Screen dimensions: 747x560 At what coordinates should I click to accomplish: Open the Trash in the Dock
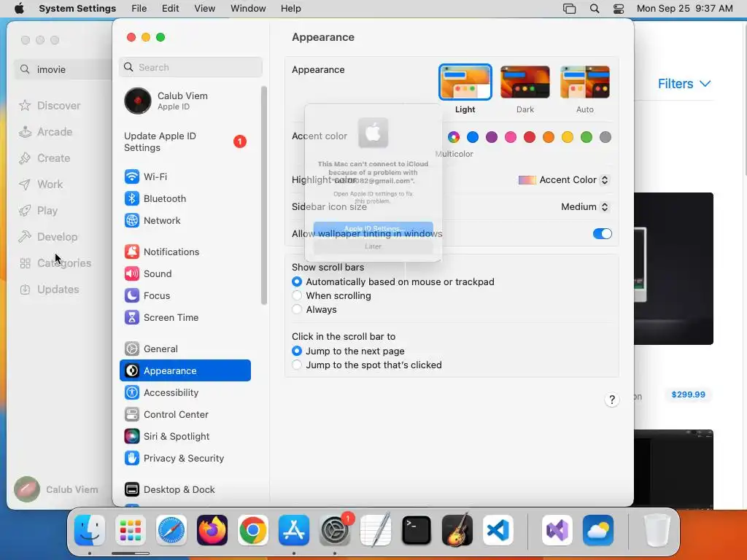[x=657, y=530]
